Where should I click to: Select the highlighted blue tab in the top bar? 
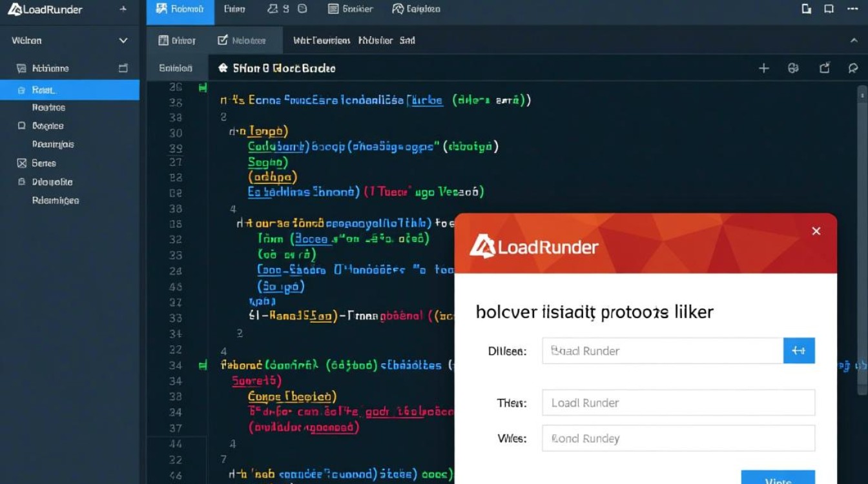(x=180, y=10)
